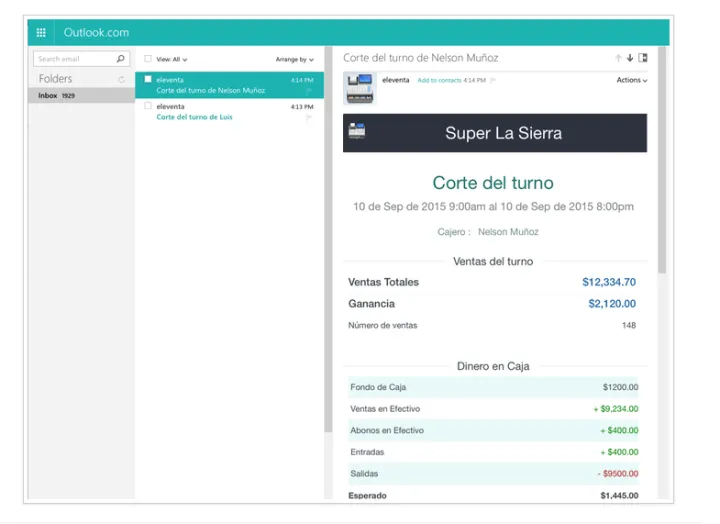The height and width of the screenshot is (524, 720).
Task: Check the select-all messages checkbox
Action: pos(148,59)
